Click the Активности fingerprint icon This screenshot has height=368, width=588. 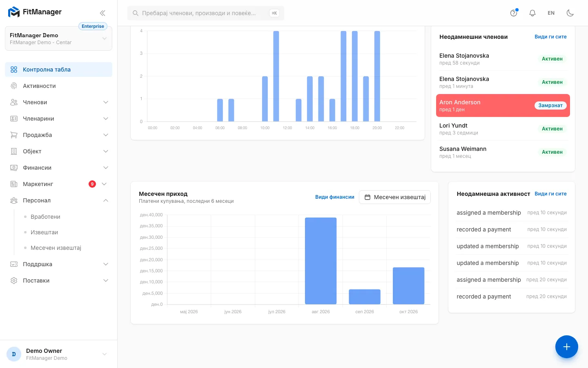[x=14, y=86]
